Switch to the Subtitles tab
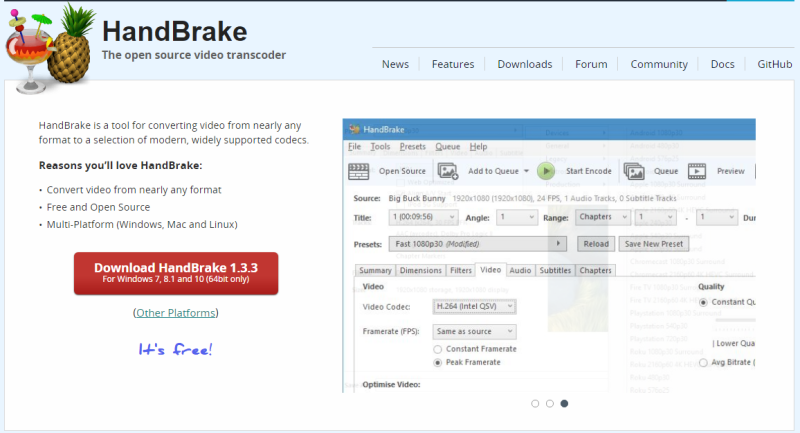Viewport: 800px width, 433px height. 555,271
